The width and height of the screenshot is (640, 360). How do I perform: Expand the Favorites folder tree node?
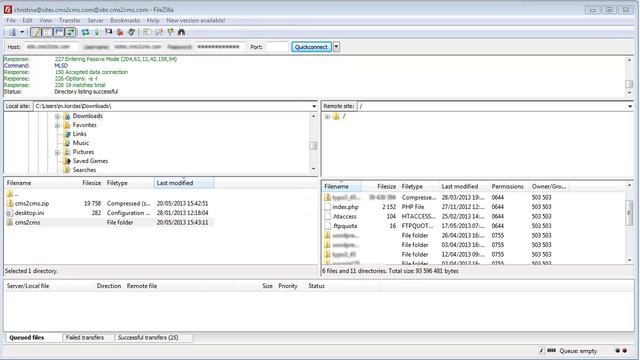[58, 125]
